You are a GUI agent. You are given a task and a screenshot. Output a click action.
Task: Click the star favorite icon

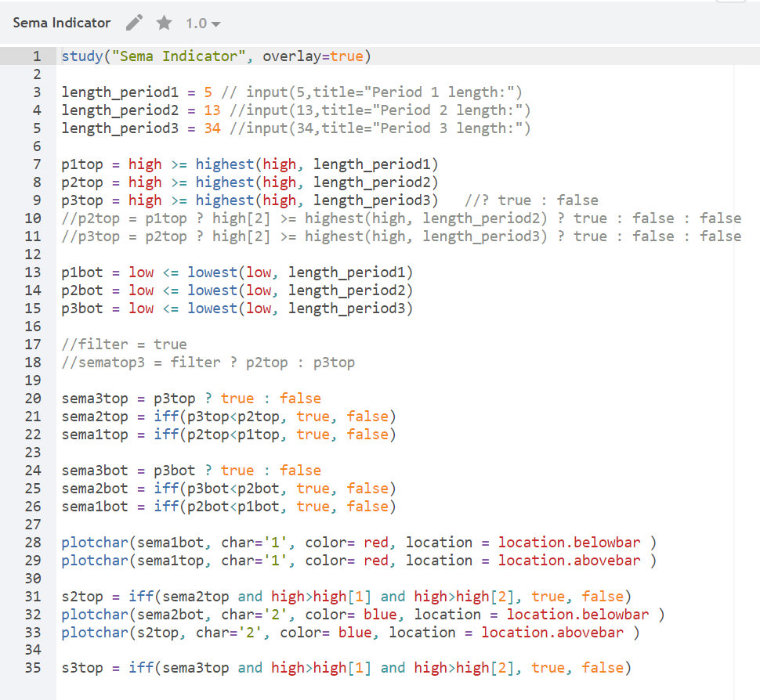point(165,23)
